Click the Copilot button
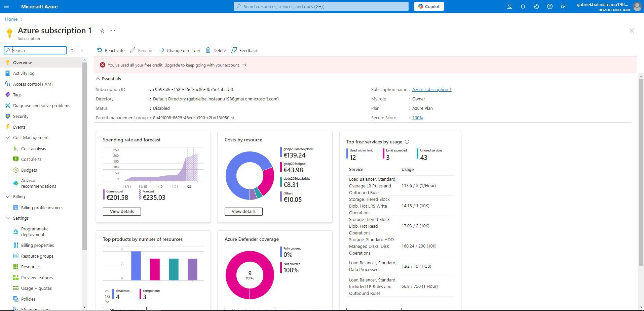This screenshot has width=644, height=311. click(x=429, y=6)
